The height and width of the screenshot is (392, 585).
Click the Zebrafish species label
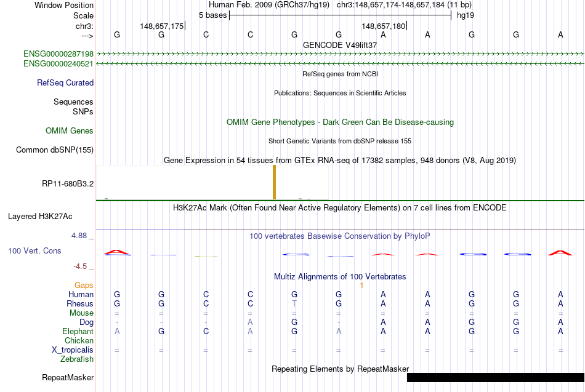tap(77, 359)
